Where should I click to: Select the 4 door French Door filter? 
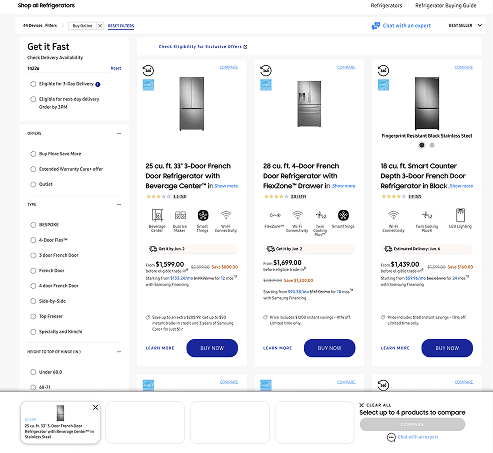click(x=33, y=286)
